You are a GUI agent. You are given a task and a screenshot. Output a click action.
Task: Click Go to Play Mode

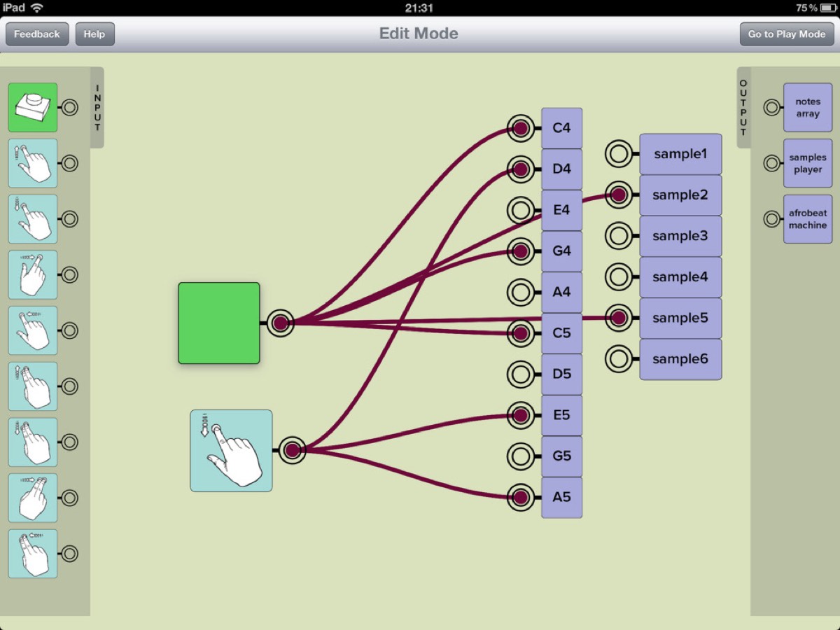point(787,34)
